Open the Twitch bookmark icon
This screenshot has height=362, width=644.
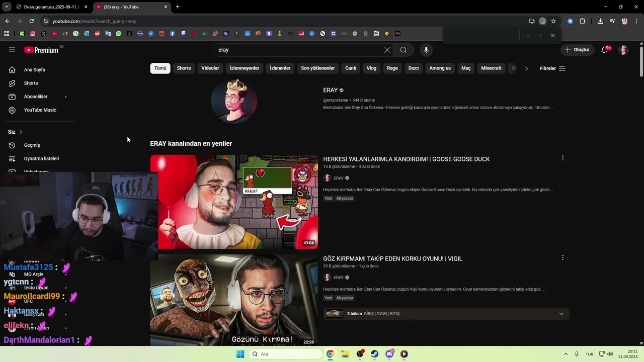pyautogui.click(x=183, y=34)
